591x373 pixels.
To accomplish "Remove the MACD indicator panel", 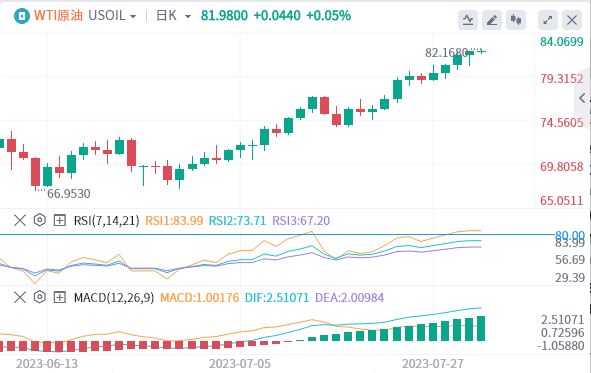I will pos(20,297).
